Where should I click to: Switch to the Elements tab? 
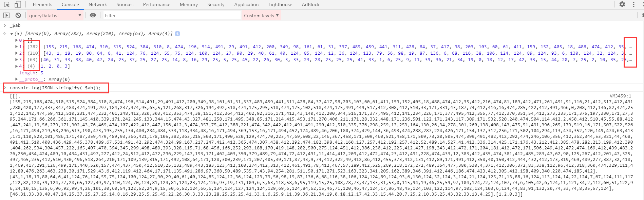click(42, 4)
